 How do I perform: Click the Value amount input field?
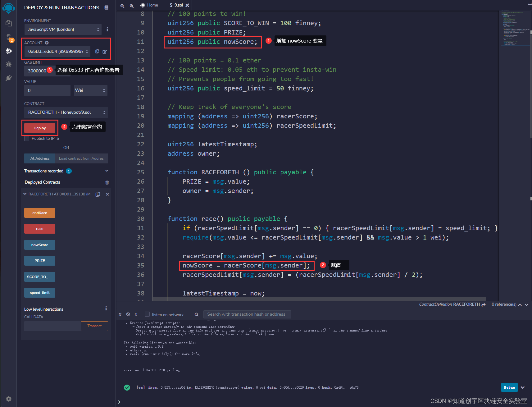47,90
